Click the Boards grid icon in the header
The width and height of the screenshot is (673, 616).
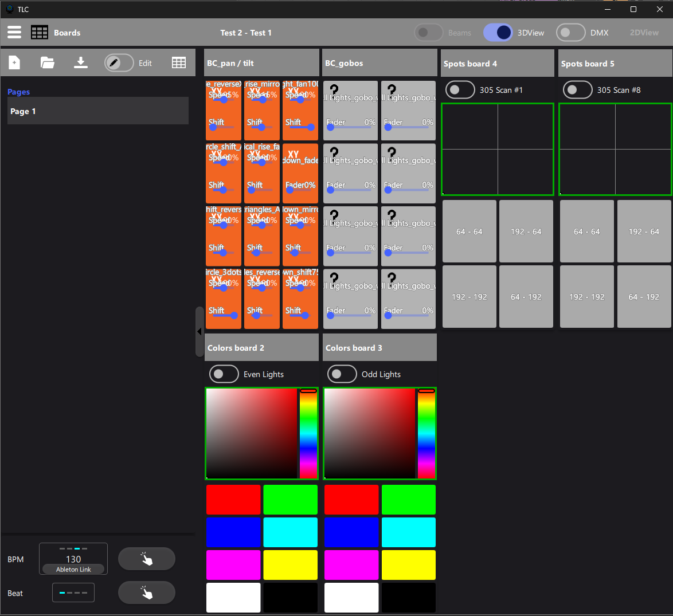tap(39, 32)
